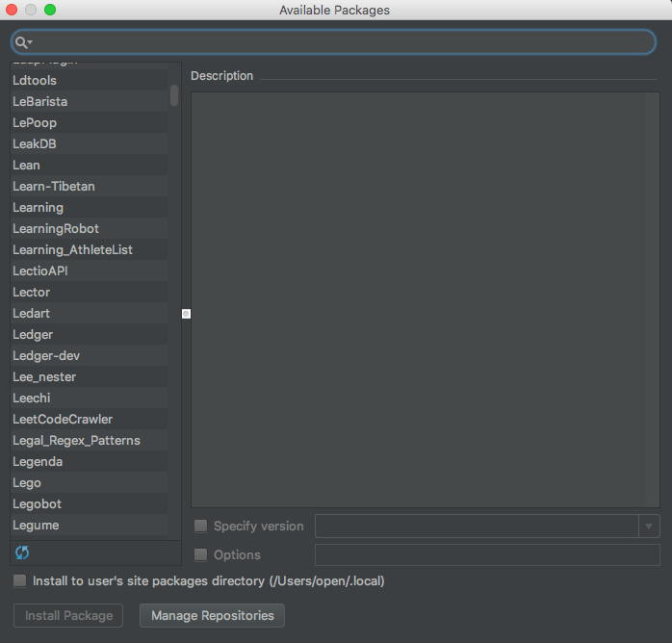Select the Learning_AthleteList package
Screen dimensions: 672x643
coord(90,249)
